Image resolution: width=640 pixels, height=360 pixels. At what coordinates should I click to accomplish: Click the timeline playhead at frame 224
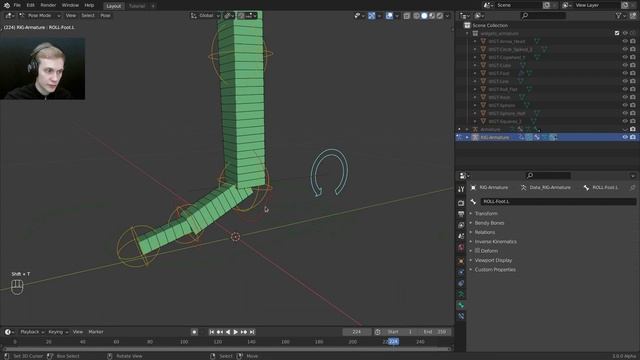pos(393,342)
